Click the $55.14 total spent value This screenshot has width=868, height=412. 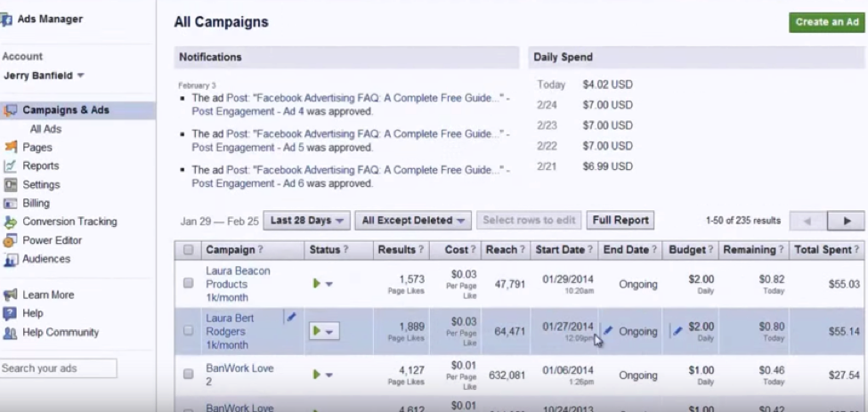click(844, 331)
